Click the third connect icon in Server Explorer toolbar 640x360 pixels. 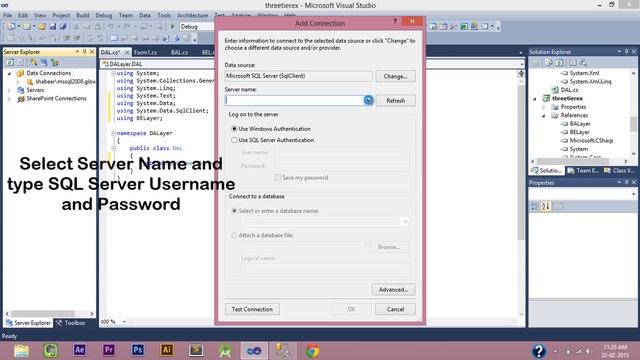click(x=55, y=62)
